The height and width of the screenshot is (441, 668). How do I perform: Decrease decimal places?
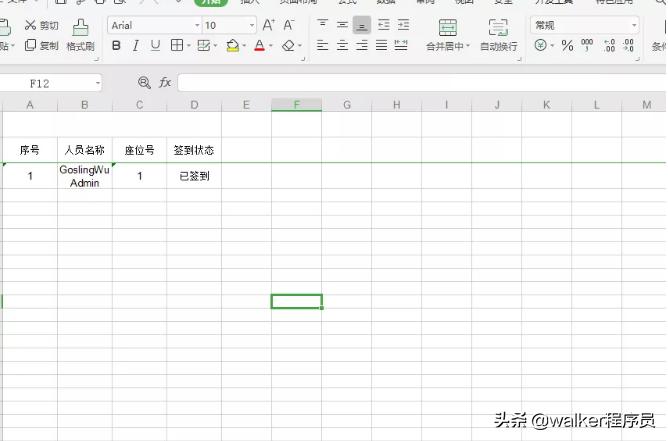click(628, 45)
